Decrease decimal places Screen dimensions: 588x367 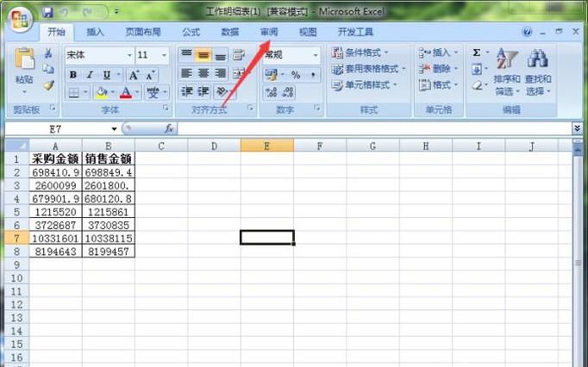(288, 92)
